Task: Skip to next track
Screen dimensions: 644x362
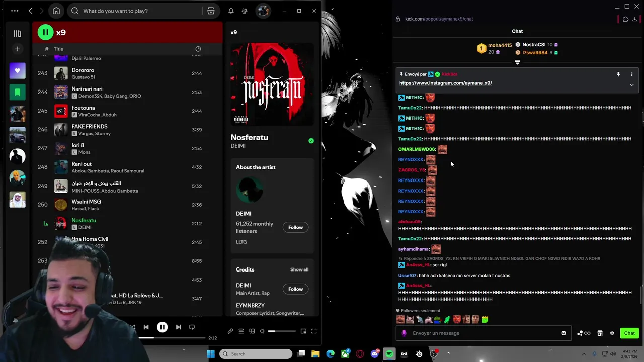Action: (178, 327)
